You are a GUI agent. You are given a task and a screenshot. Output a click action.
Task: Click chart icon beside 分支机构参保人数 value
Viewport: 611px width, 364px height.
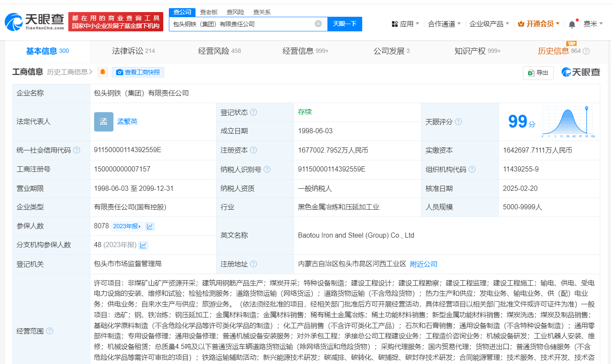pyautogui.click(x=143, y=245)
